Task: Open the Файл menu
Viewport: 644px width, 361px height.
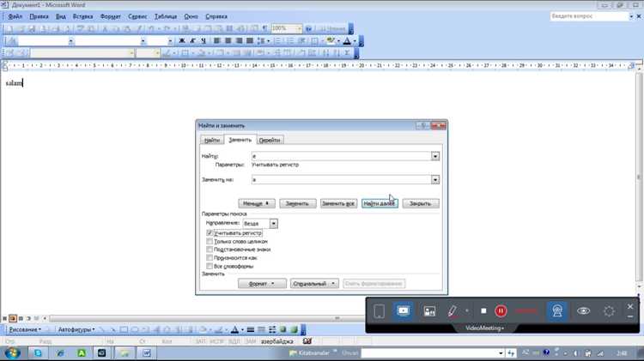Action: tap(15, 16)
